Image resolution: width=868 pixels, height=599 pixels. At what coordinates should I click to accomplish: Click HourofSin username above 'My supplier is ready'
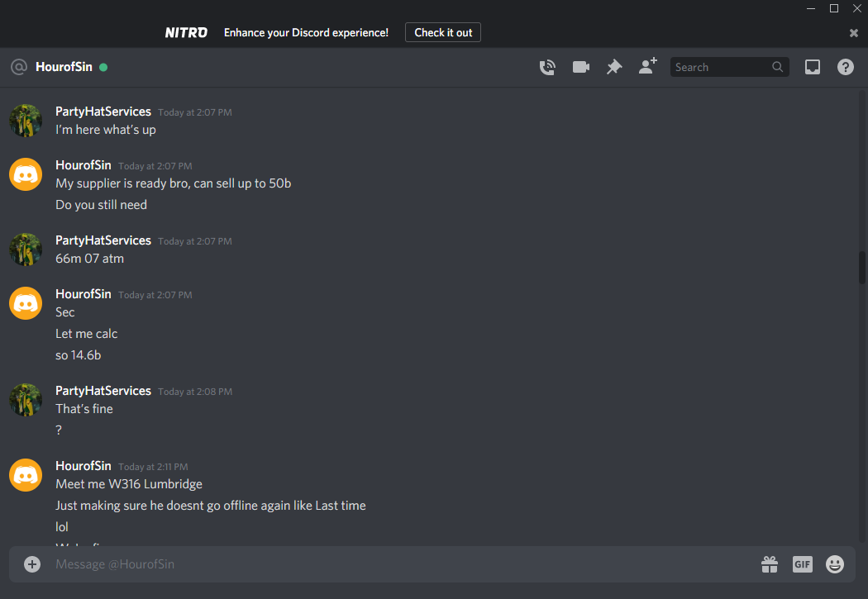point(83,164)
